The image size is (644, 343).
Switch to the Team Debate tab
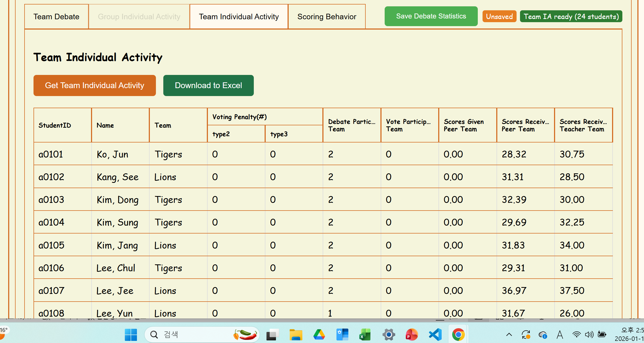click(x=56, y=17)
